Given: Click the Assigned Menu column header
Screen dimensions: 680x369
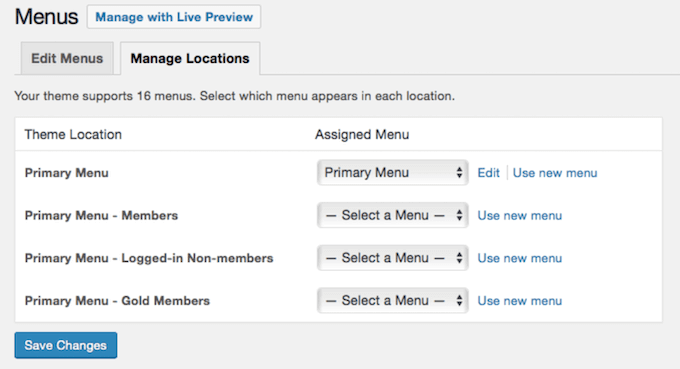Looking at the screenshot, I should point(362,134).
